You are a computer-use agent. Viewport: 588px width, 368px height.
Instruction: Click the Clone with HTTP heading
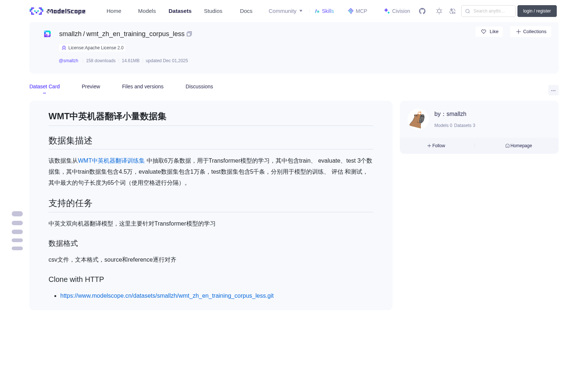tap(76, 279)
